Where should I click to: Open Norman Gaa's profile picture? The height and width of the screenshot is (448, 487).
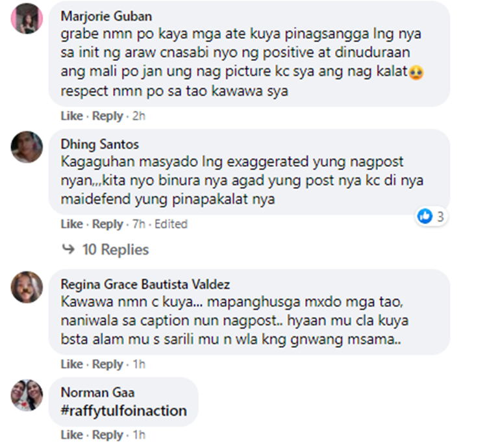27,395
